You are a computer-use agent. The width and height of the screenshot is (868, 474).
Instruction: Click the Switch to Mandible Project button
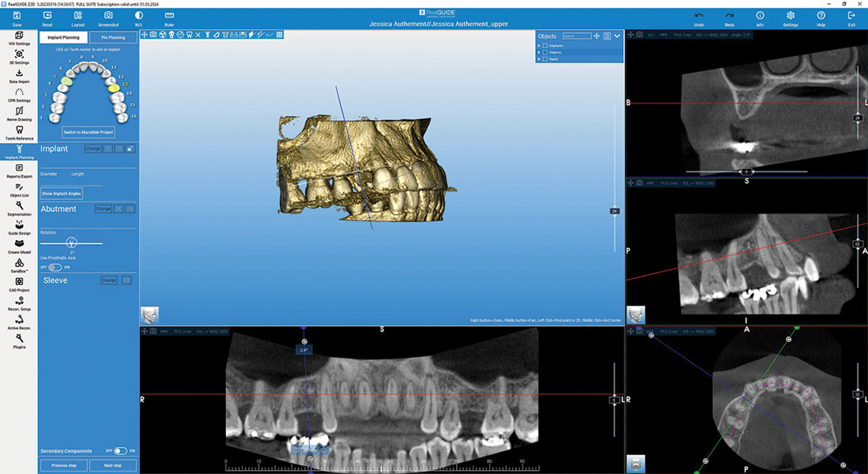pos(88,132)
